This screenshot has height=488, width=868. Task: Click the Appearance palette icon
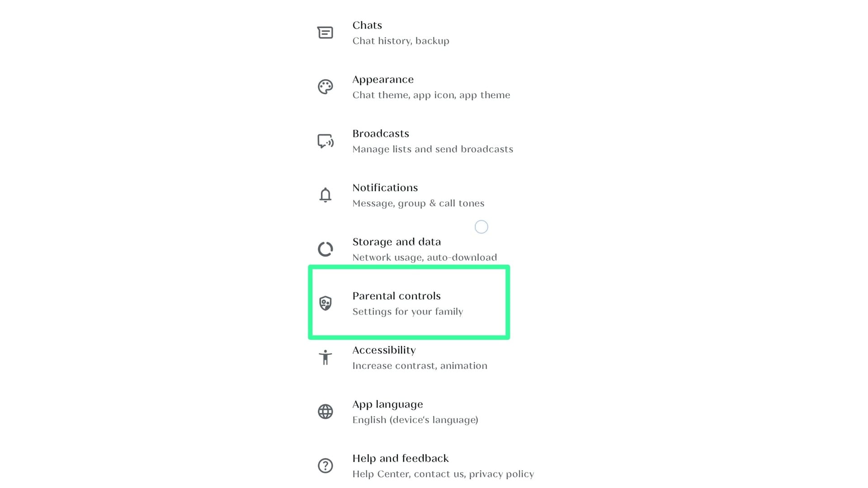click(x=325, y=87)
